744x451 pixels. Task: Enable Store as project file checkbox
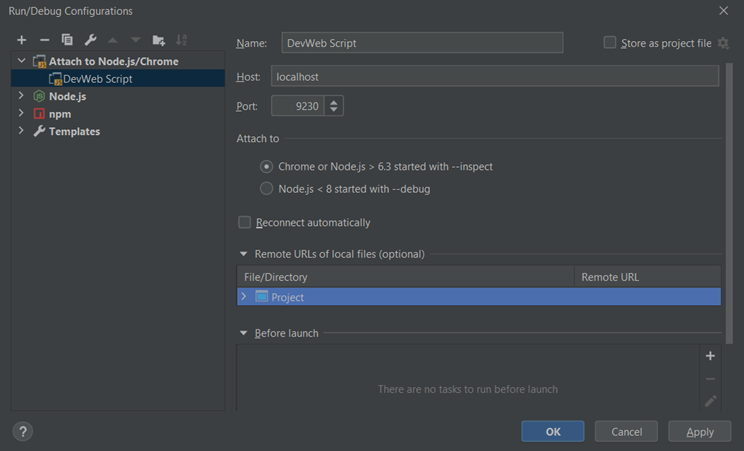(x=610, y=43)
